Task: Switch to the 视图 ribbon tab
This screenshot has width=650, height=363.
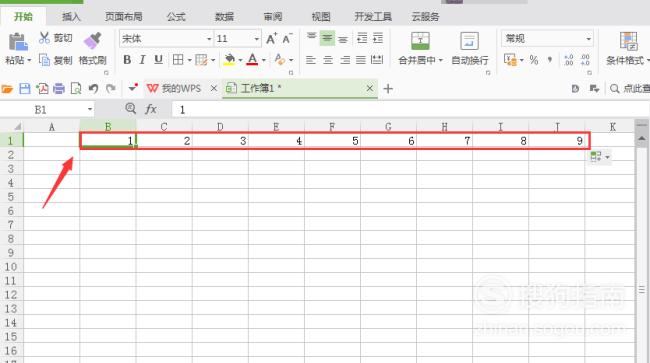Action: click(x=321, y=17)
